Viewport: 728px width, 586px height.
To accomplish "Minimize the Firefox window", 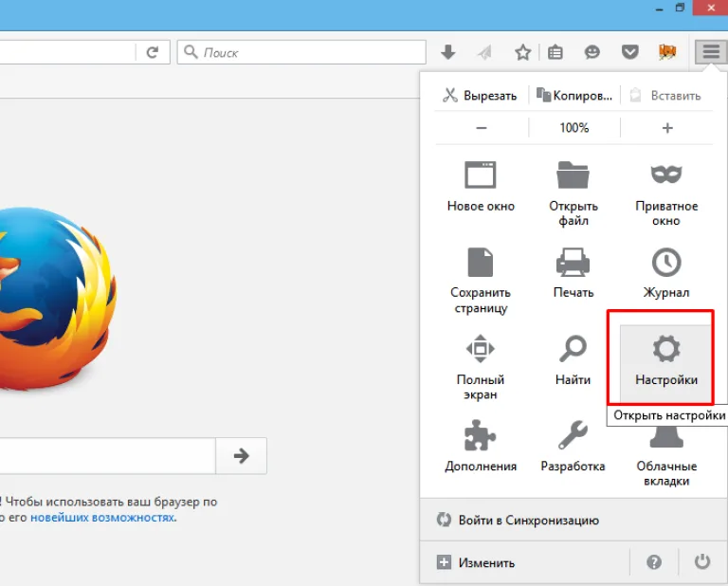I will (x=660, y=9).
